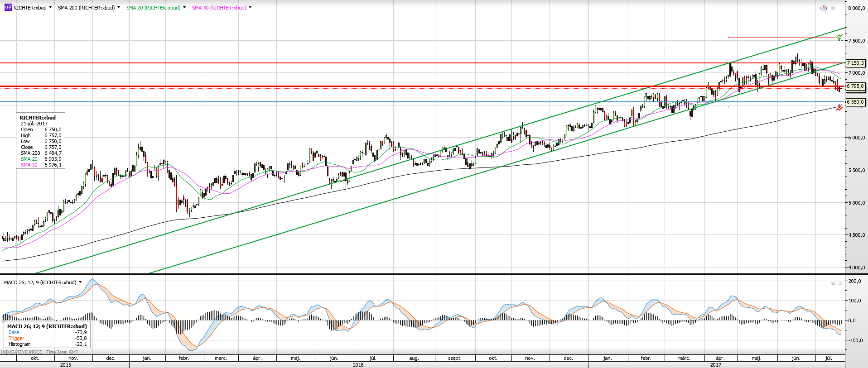Image resolution: width=868 pixels, height=368 pixels.
Task: Click the CFD instrument icon before RICHTER:xbud
Action: [x=8, y=8]
